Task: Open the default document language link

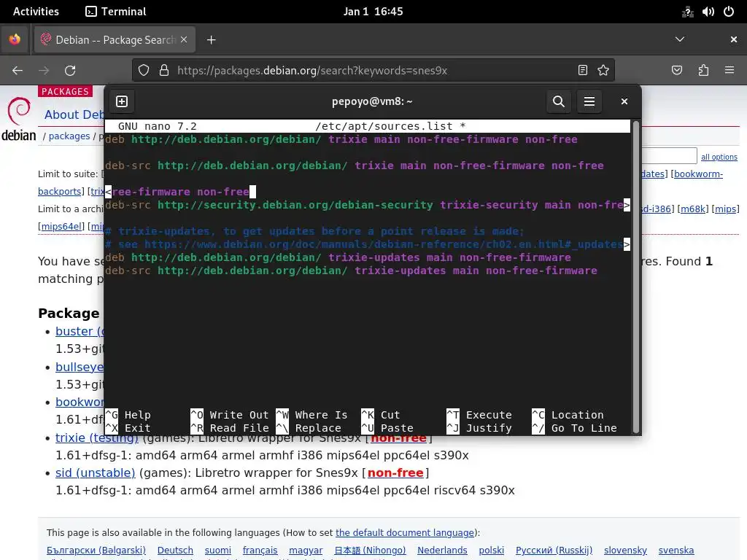Action: (405, 533)
